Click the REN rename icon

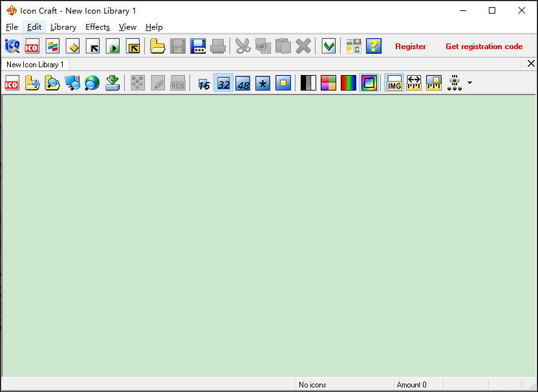click(x=178, y=83)
